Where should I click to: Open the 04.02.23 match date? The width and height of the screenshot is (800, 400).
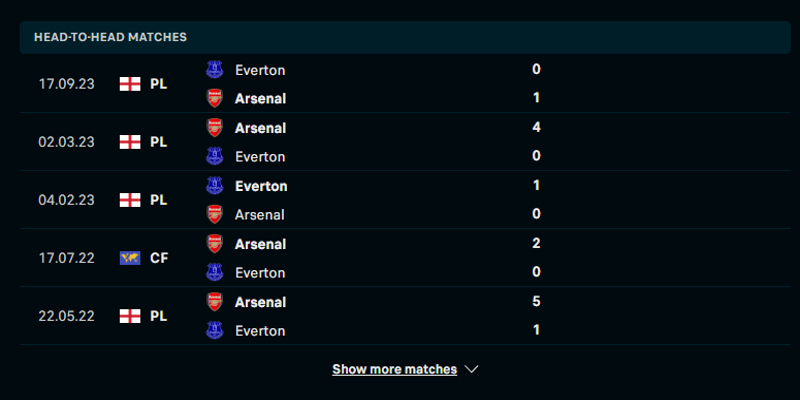click(x=66, y=200)
